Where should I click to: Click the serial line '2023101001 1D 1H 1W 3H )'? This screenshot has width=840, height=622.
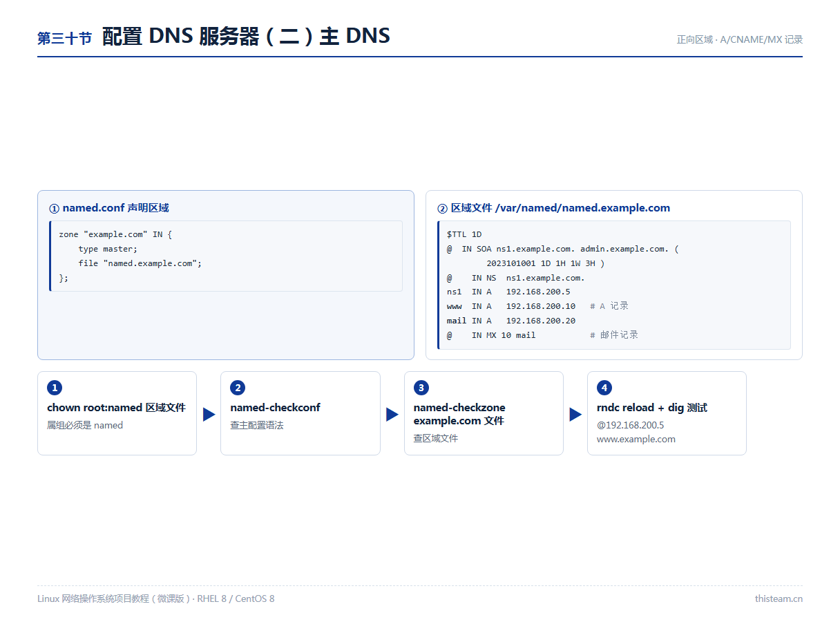[x=546, y=263]
